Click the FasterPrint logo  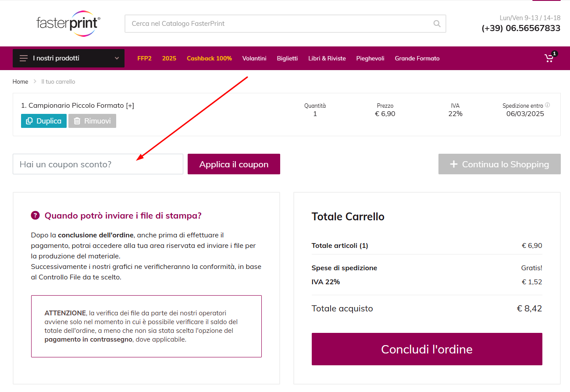point(68,23)
